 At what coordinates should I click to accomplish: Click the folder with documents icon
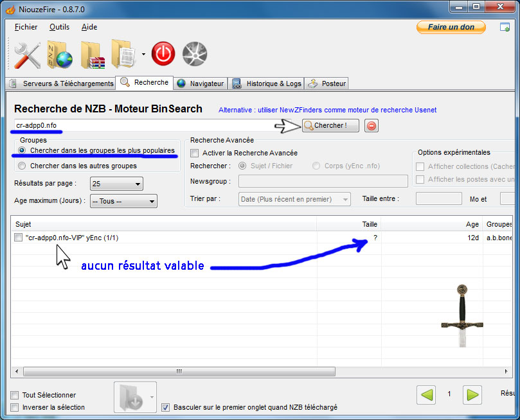[123, 54]
